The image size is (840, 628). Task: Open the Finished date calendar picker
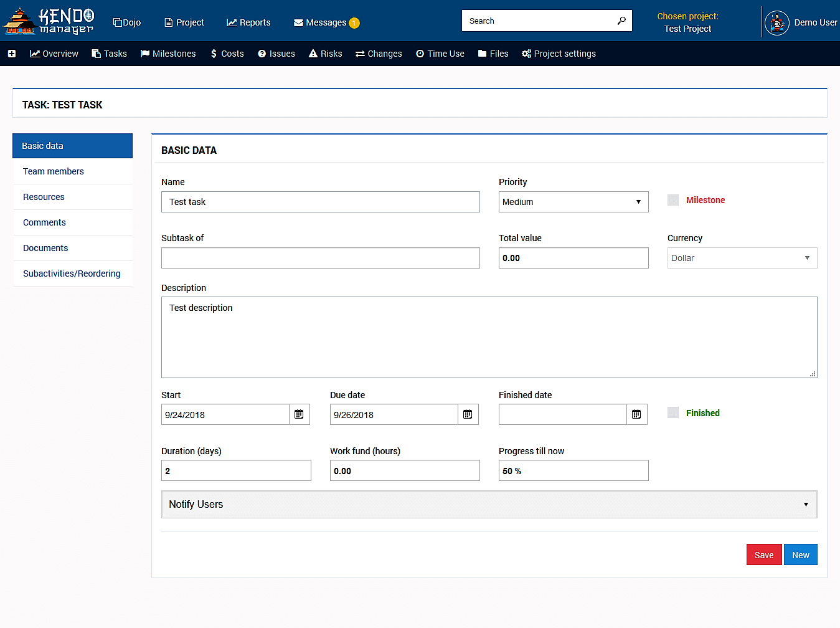click(x=636, y=414)
